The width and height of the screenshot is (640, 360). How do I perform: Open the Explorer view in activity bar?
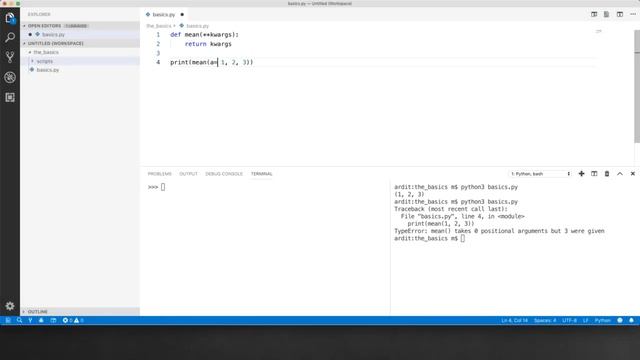(x=10, y=18)
